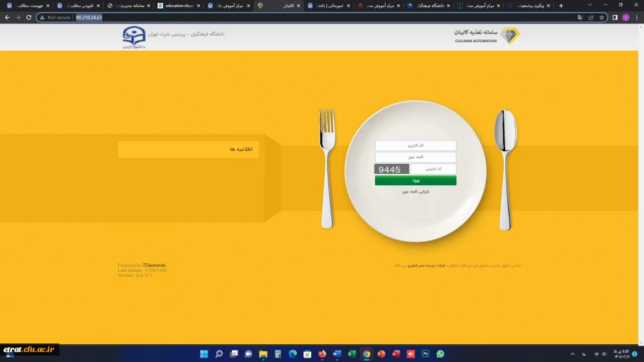Click the Cullinan Automation diamond logo
The width and height of the screenshot is (644, 362).
tap(509, 36)
